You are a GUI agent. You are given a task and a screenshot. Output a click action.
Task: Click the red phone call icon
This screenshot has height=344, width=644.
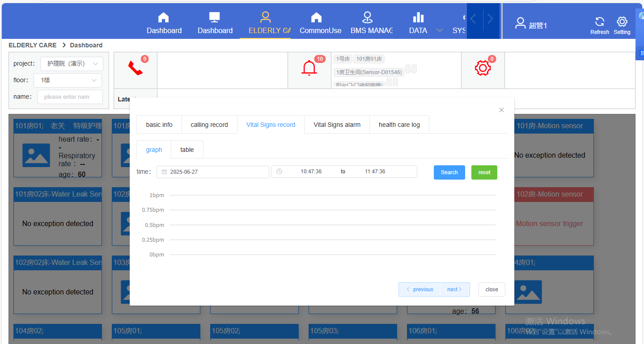[136, 68]
